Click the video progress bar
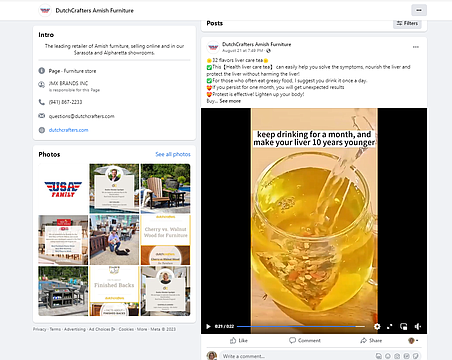 coord(301,327)
